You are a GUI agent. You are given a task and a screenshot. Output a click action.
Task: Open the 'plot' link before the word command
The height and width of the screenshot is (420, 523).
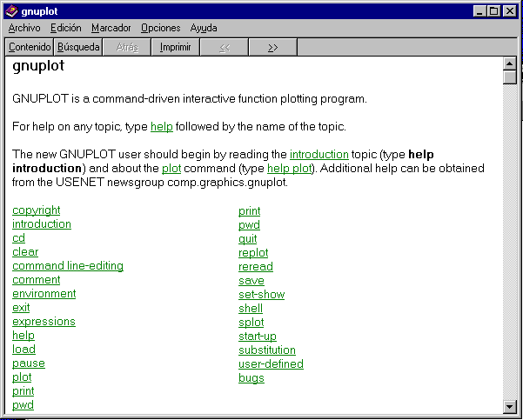pyautogui.click(x=171, y=169)
